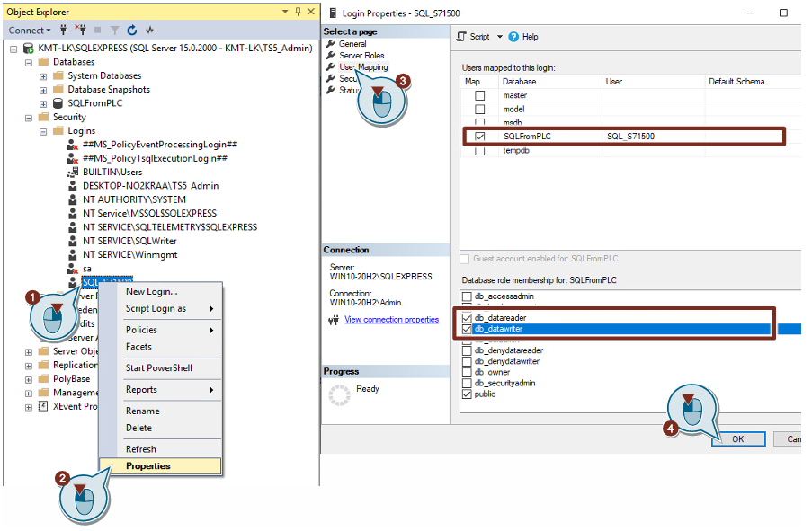
Task: Select Properties from the context menu
Action: coord(148,466)
